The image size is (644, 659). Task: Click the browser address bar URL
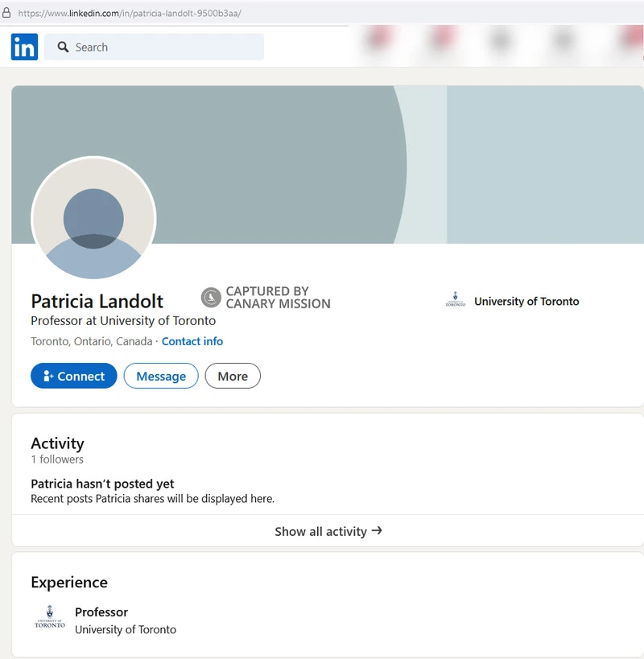130,13
